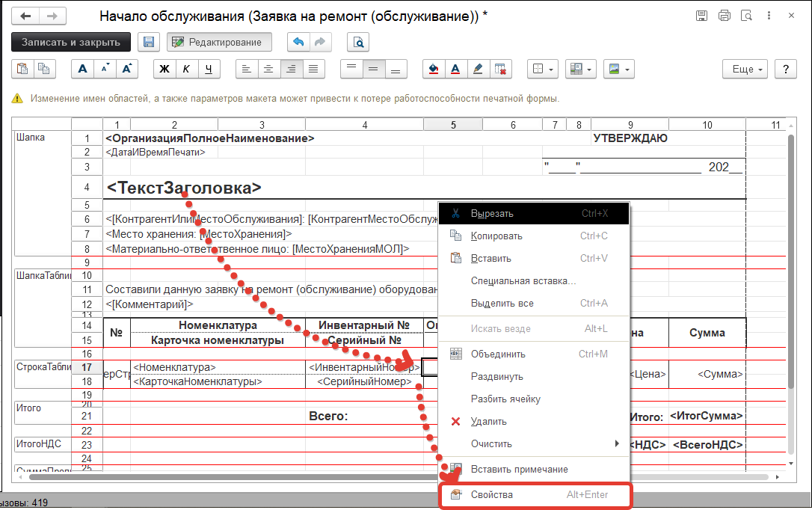Open the picture insertion dropdown

click(x=618, y=69)
